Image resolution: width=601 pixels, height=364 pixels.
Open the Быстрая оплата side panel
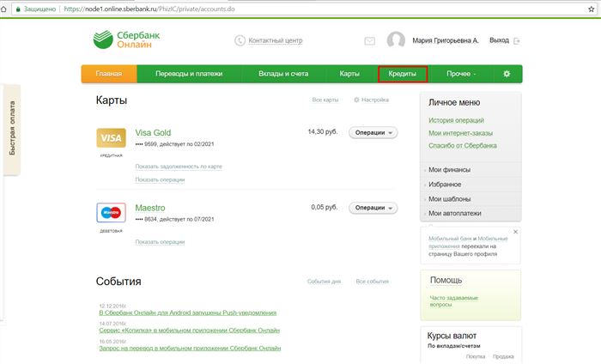tap(12, 129)
